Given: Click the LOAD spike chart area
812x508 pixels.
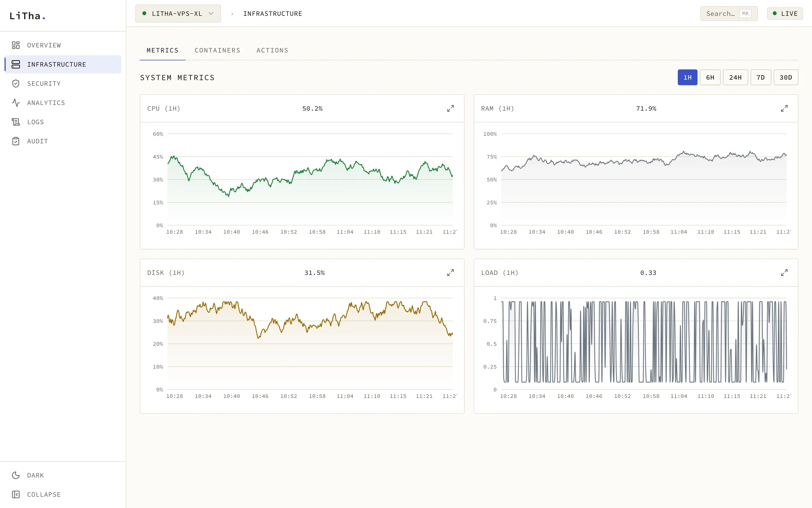Looking at the screenshot, I should pos(644,344).
